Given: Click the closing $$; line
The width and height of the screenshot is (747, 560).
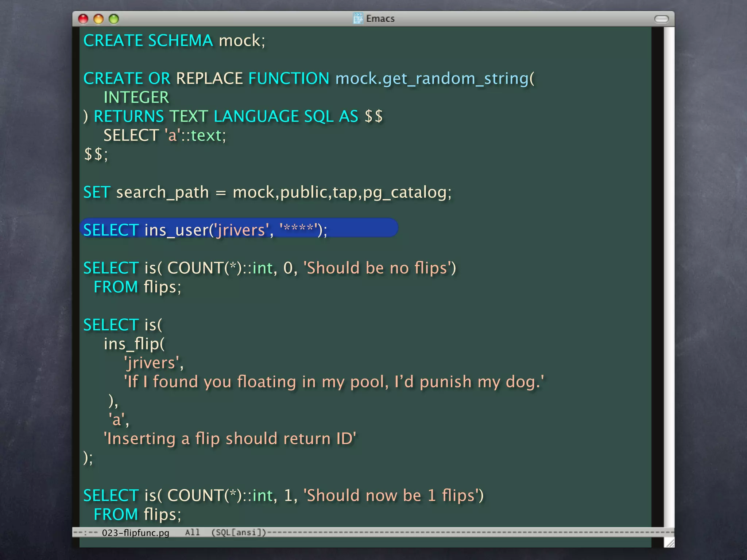Looking at the screenshot, I should point(96,154).
